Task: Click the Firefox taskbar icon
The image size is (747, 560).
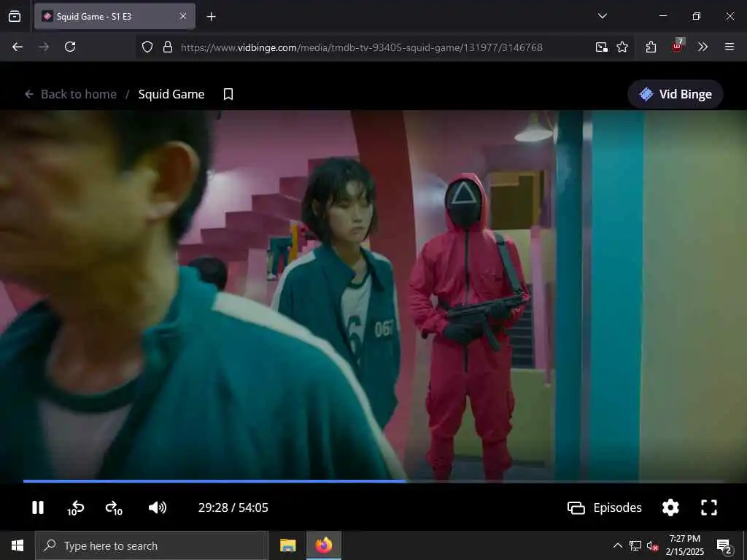Action: [323, 545]
